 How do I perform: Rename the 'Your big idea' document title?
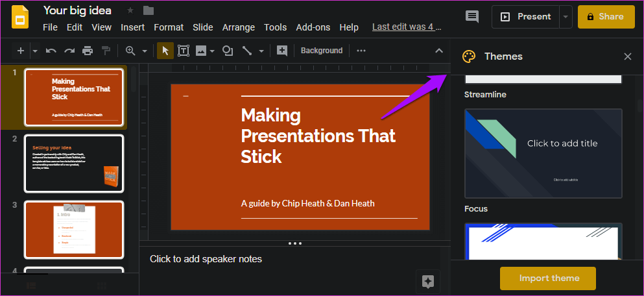tap(77, 10)
